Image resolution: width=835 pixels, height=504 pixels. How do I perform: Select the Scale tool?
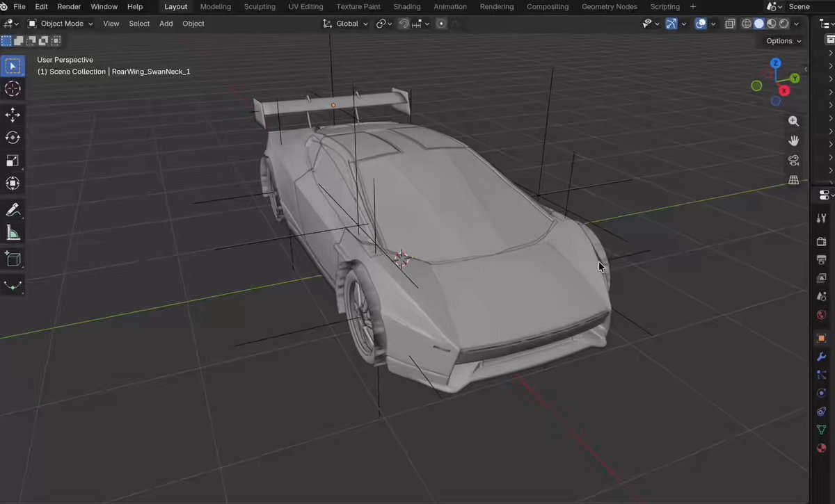(x=13, y=161)
